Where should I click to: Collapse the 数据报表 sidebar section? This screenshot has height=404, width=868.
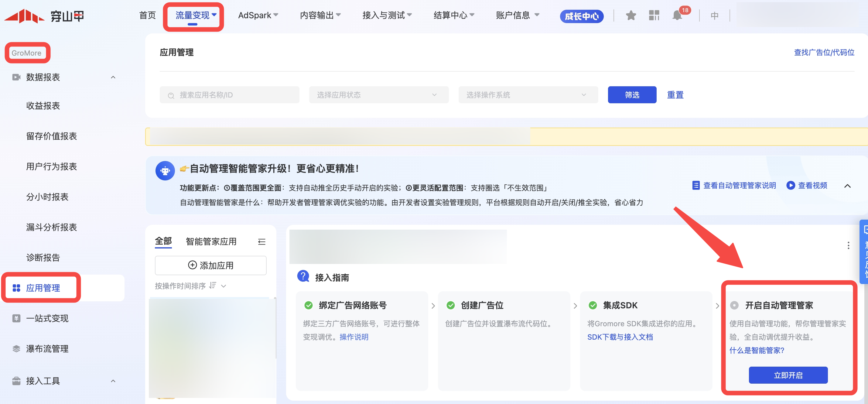pyautogui.click(x=113, y=77)
